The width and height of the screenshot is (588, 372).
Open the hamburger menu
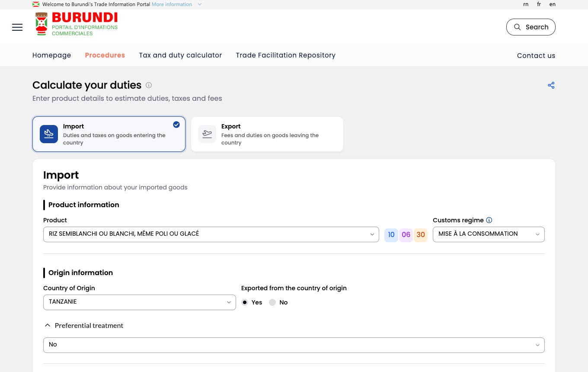[17, 27]
